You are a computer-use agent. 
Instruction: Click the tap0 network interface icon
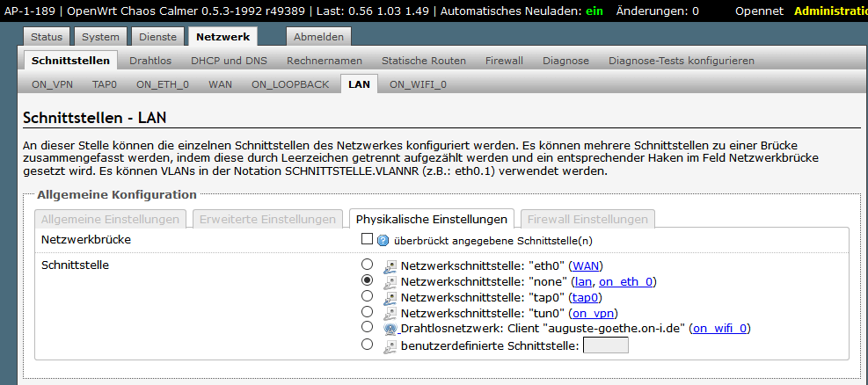tap(390, 297)
